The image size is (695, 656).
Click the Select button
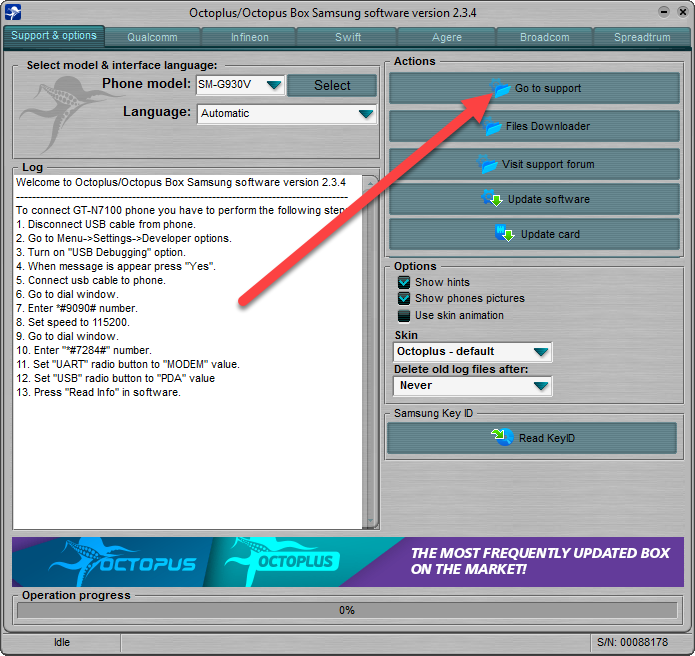pos(332,85)
